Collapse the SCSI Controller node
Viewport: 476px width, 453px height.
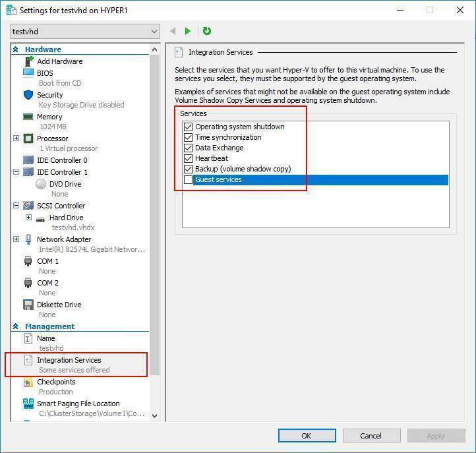pos(16,206)
